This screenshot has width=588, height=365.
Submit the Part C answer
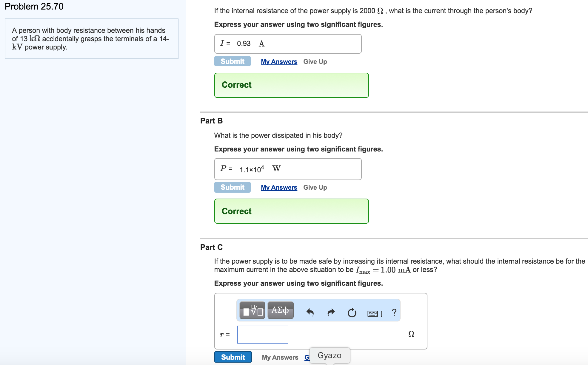[x=233, y=357]
